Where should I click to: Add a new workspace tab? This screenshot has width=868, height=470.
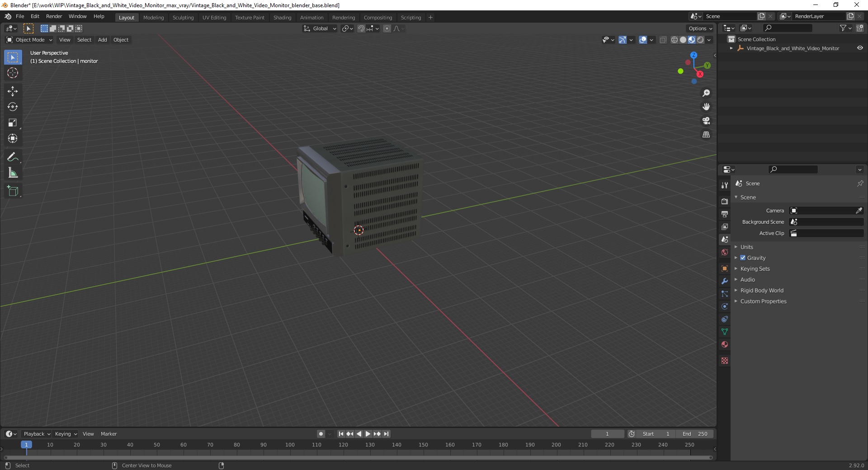coord(430,18)
